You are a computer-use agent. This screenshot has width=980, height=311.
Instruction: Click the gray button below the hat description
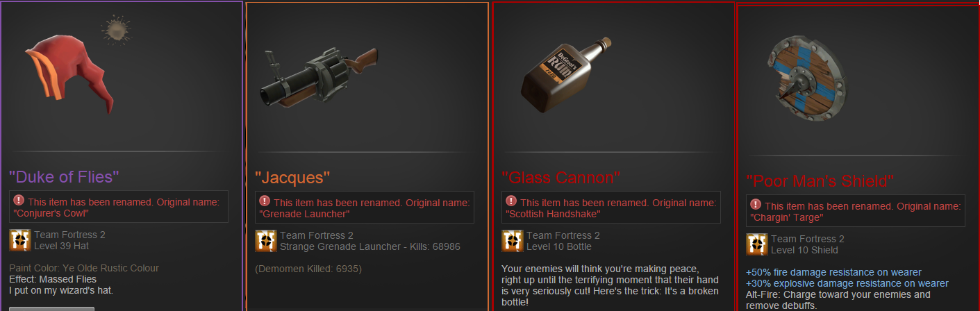tap(51, 308)
